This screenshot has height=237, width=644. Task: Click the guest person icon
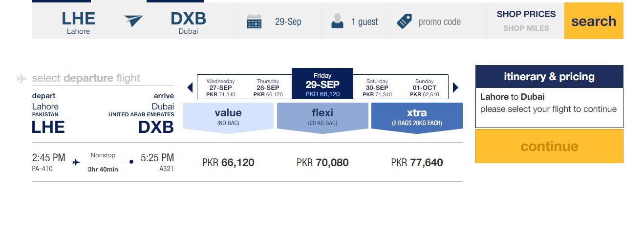(x=337, y=22)
